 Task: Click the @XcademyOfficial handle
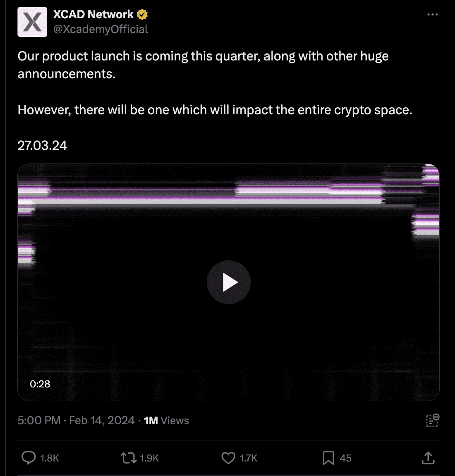[x=101, y=29]
